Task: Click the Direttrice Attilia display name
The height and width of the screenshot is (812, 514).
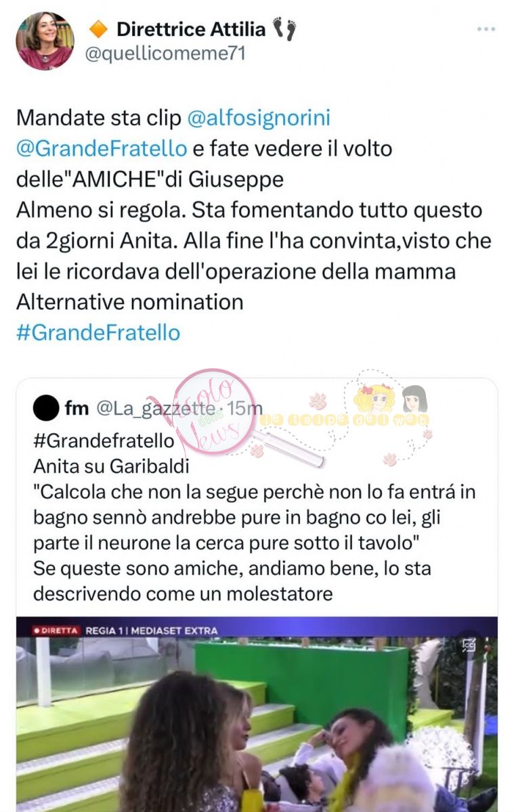Action: 191,29
